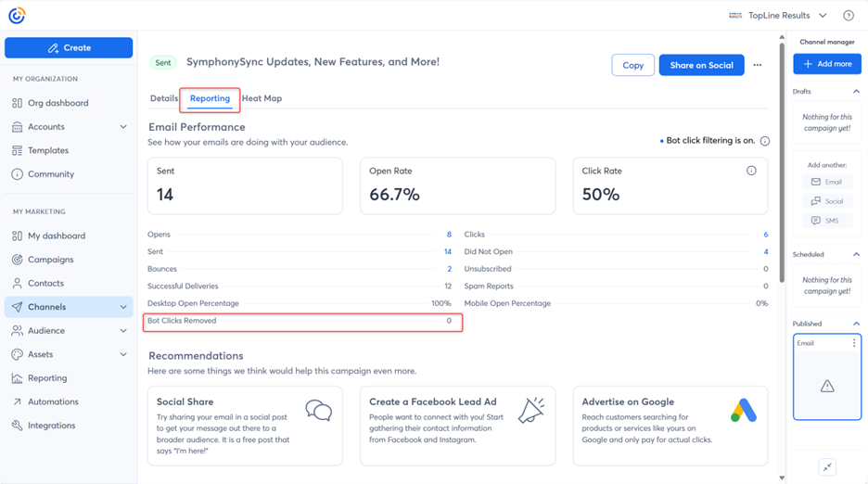
Task: Collapse the Drafts section in Channel manager
Action: [x=856, y=92]
